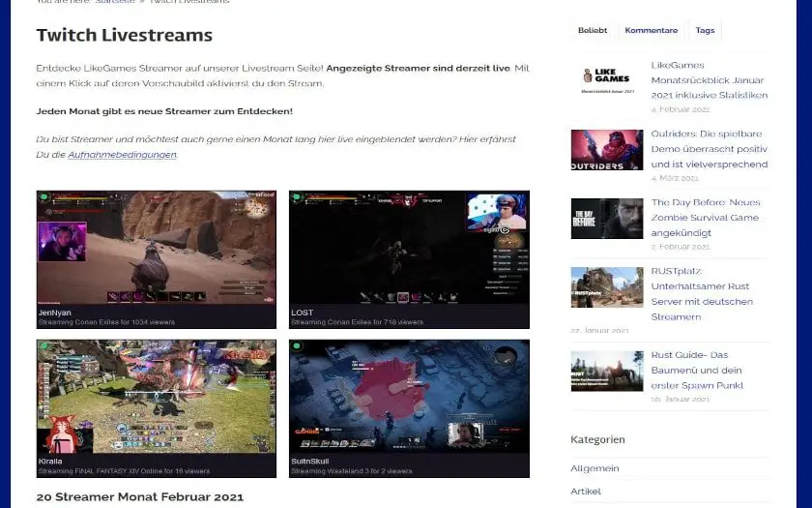Click 'Streaming Wasteland 3 for 2 viewers' caption
812x508 pixels.
click(352, 471)
